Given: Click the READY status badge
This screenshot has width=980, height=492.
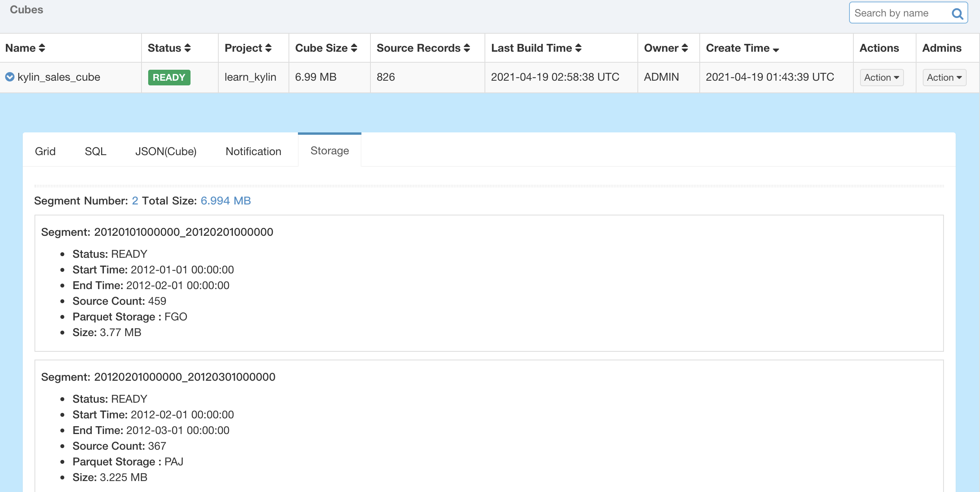Looking at the screenshot, I should (x=169, y=77).
